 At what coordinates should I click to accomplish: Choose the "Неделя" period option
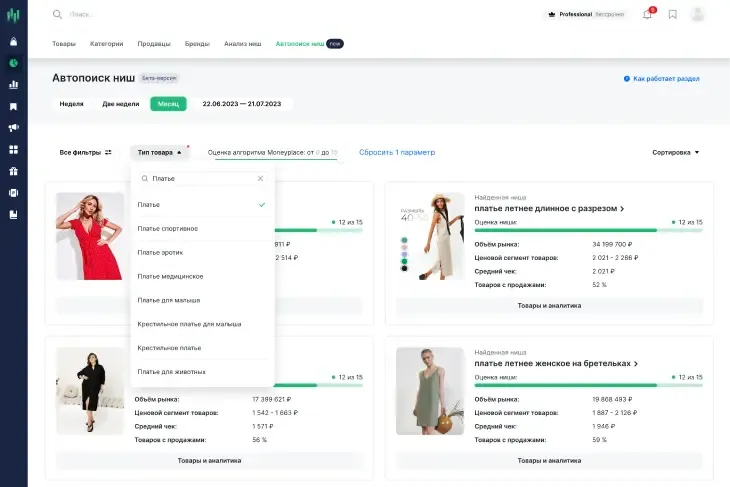click(71, 104)
